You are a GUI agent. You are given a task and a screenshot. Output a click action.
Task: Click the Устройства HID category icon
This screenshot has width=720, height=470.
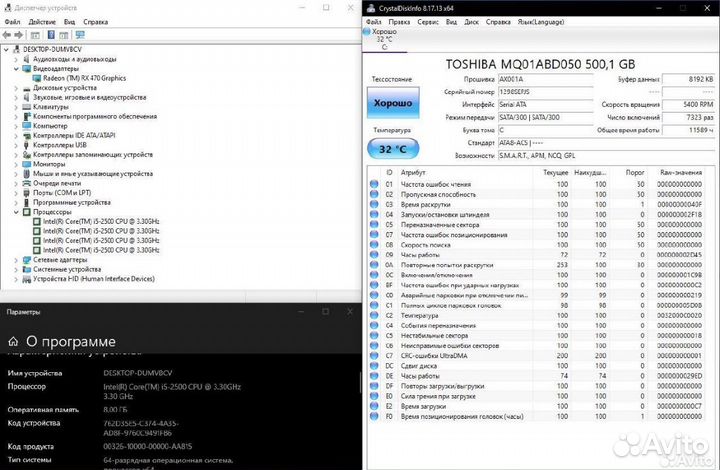(26, 279)
